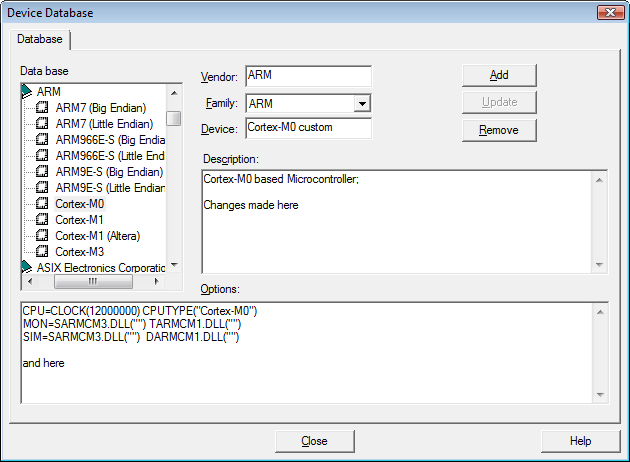Click the ARM vendor book icon
Viewport: 630px width, 462px height.
pyautogui.click(x=27, y=92)
